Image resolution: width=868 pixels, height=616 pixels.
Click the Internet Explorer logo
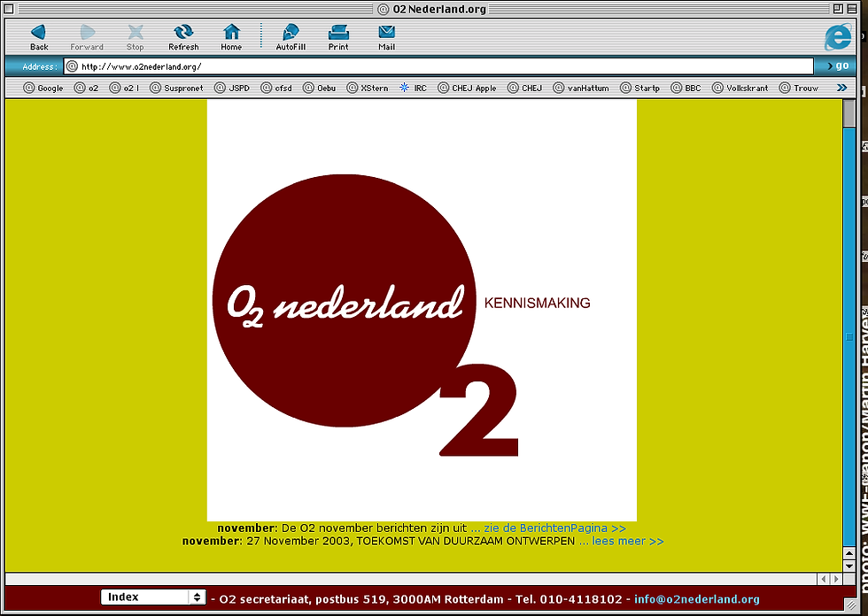838,37
